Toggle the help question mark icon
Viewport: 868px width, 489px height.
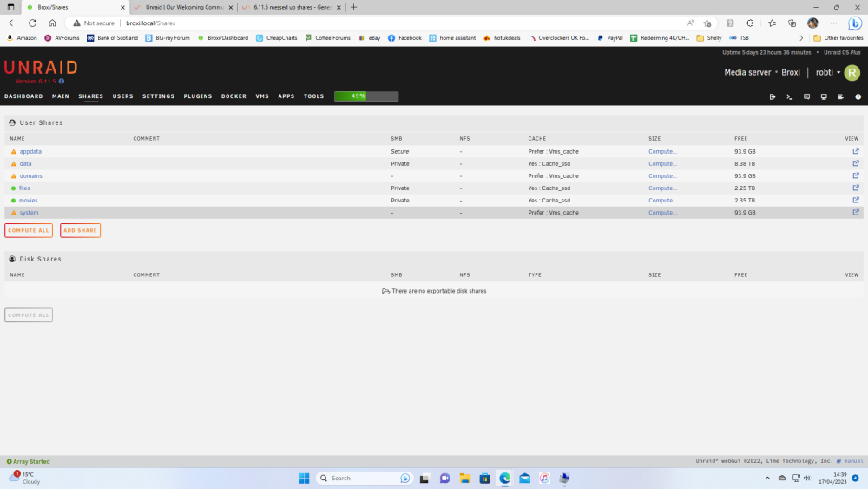858,96
